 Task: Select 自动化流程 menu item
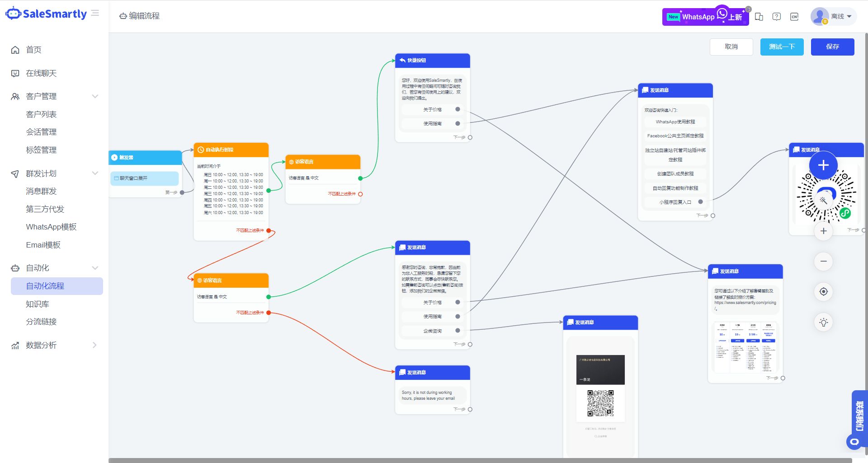[x=57, y=286]
